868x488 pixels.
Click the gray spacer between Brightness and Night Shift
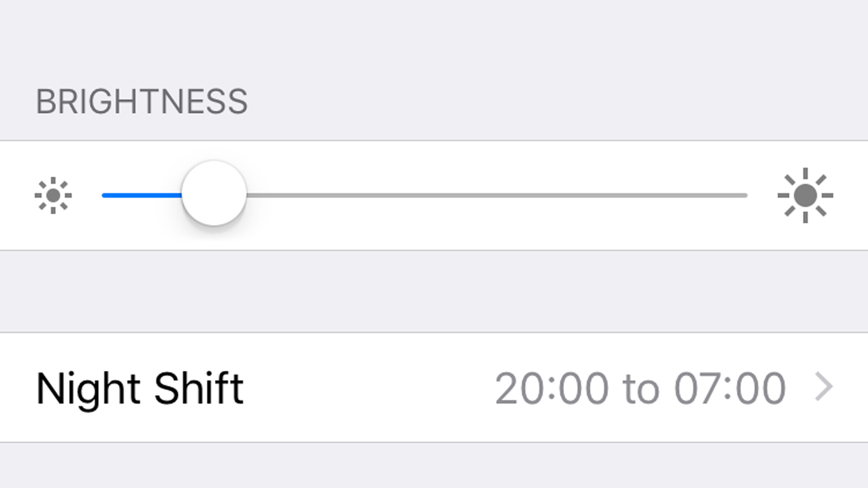(x=434, y=292)
